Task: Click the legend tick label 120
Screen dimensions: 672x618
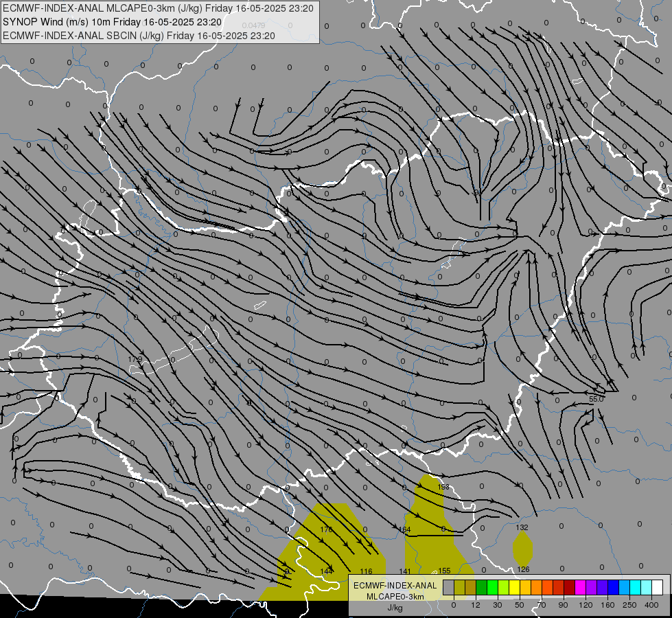Action: point(586,605)
